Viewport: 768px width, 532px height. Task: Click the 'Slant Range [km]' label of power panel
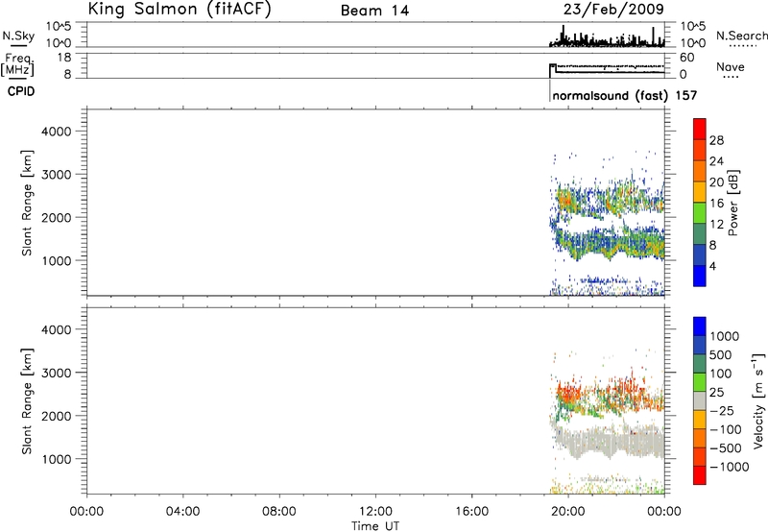click(27, 203)
